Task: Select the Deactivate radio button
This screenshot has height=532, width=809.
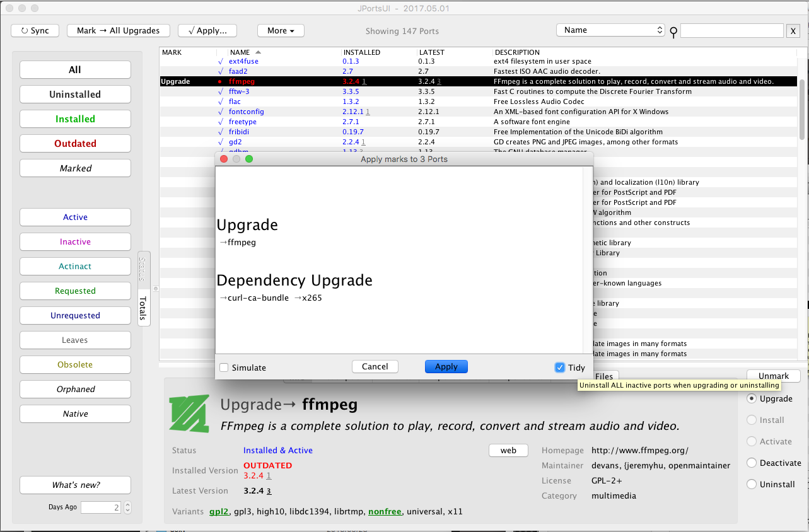Action: 751,463
